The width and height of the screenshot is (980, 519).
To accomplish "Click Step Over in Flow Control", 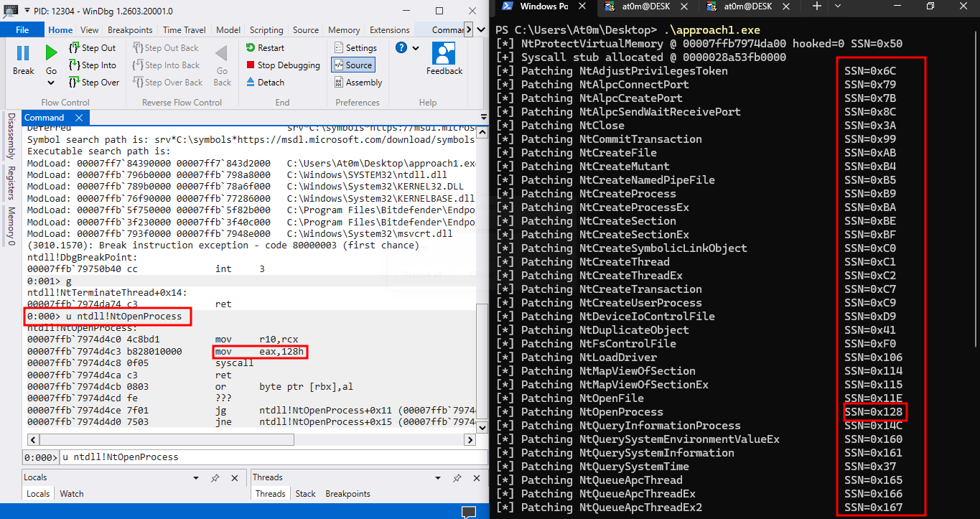I will (94, 82).
